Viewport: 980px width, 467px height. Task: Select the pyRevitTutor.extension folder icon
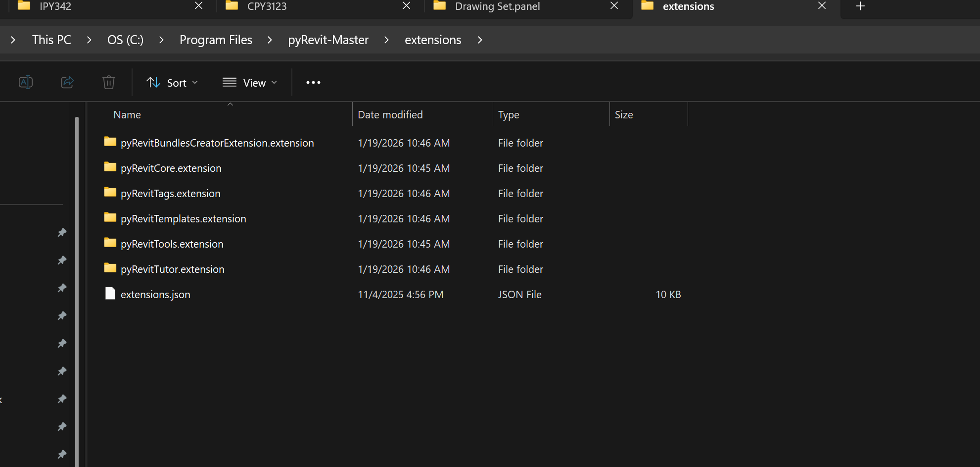pos(110,268)
